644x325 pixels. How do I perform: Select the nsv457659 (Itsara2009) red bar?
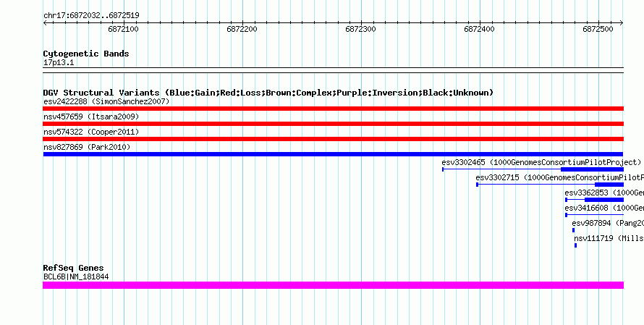tap(333, 124)
